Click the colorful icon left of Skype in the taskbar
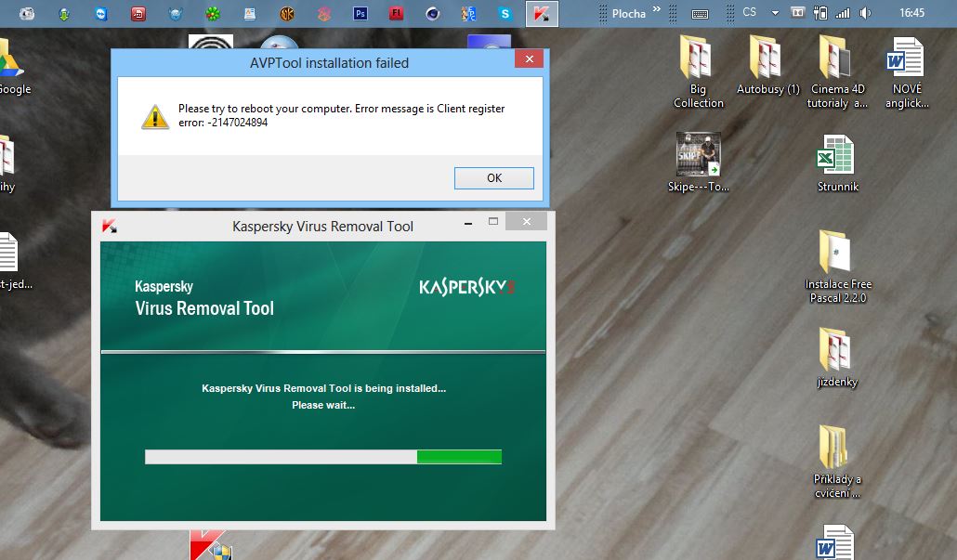The image size is (957, 560). (x=468, y=13)
